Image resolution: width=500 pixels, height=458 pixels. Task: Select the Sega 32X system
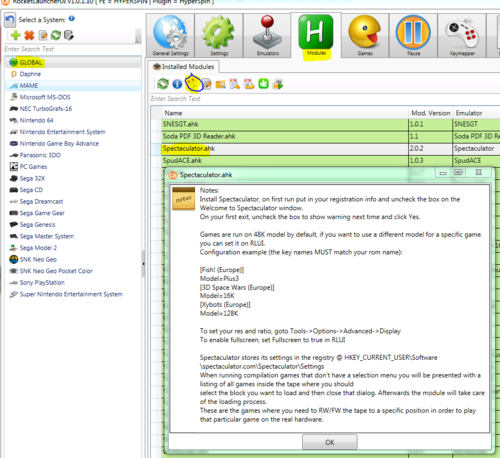[73, 178]
